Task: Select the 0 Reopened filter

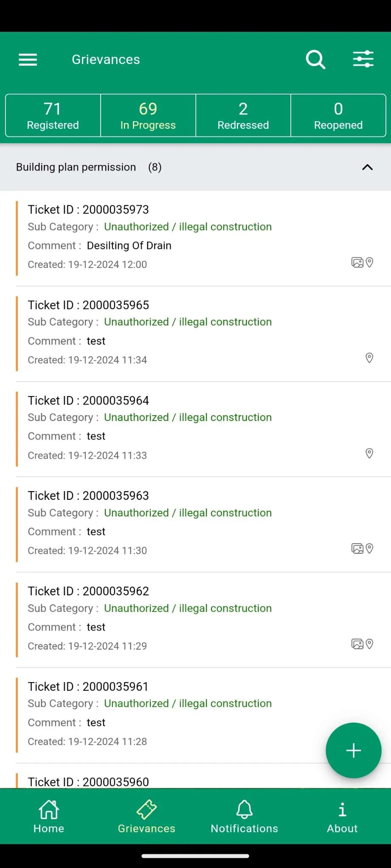Action: 338,115
